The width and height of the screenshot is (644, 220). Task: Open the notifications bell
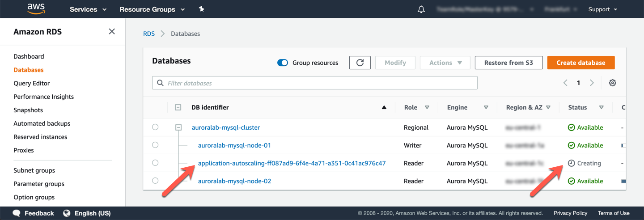[x=421, y=9]
